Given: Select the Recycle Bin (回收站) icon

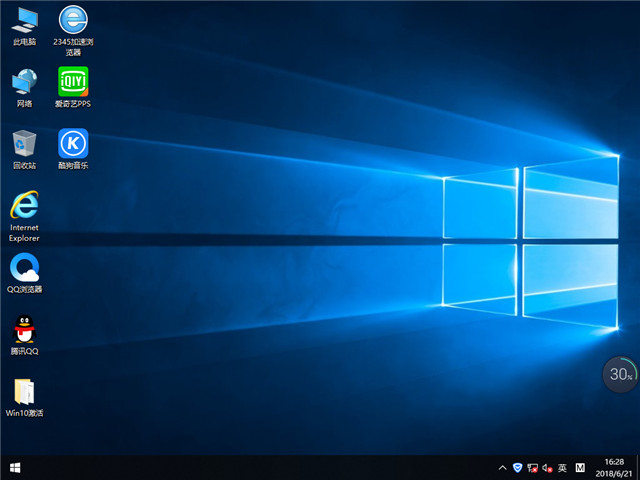Looking at the screenshot, I should pos(24,149).
